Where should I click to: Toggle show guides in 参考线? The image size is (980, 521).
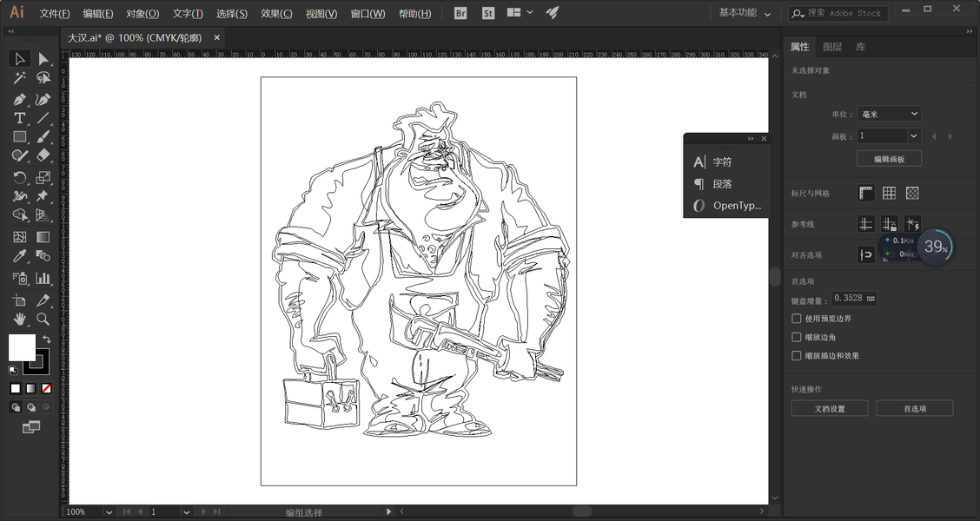click(x=865, y=224)
